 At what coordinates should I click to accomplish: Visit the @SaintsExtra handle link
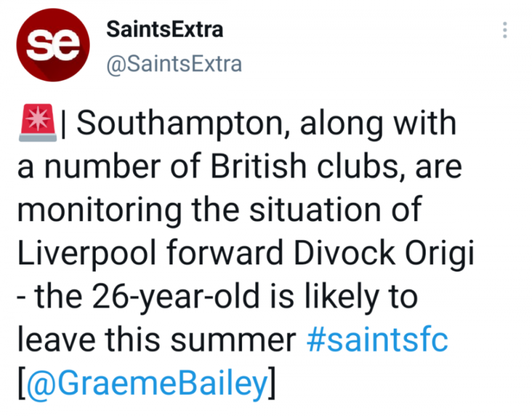pos(174,64)
